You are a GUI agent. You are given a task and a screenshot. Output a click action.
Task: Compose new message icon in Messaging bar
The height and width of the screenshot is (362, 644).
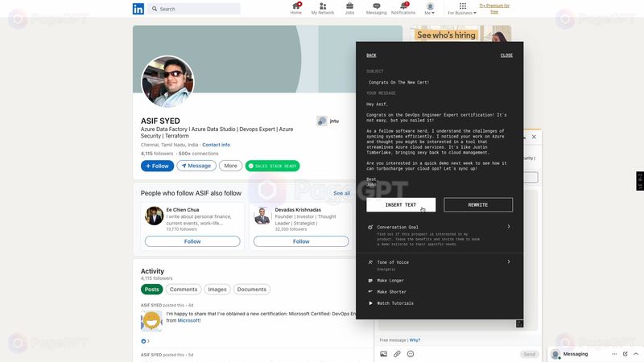625,354
